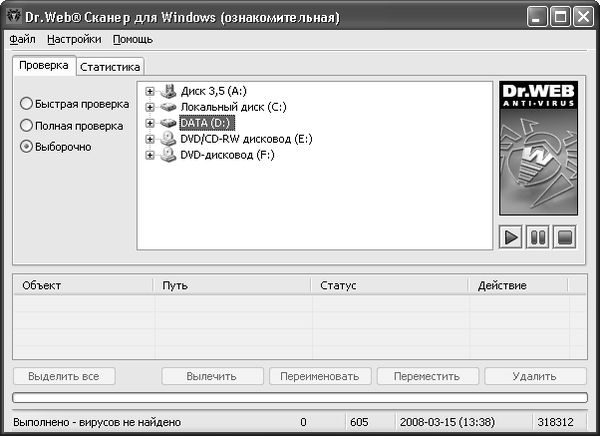
Task: Click the Dr.WEB anti-virus logo image
Action: pyautogui.click(x=538, y=149)
